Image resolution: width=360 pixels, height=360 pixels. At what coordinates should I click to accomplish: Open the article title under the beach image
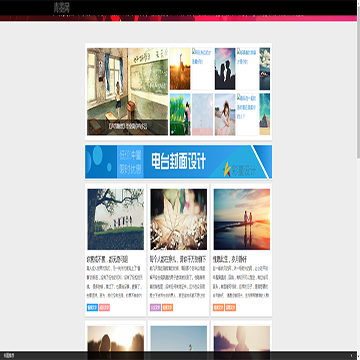point(229,259)
